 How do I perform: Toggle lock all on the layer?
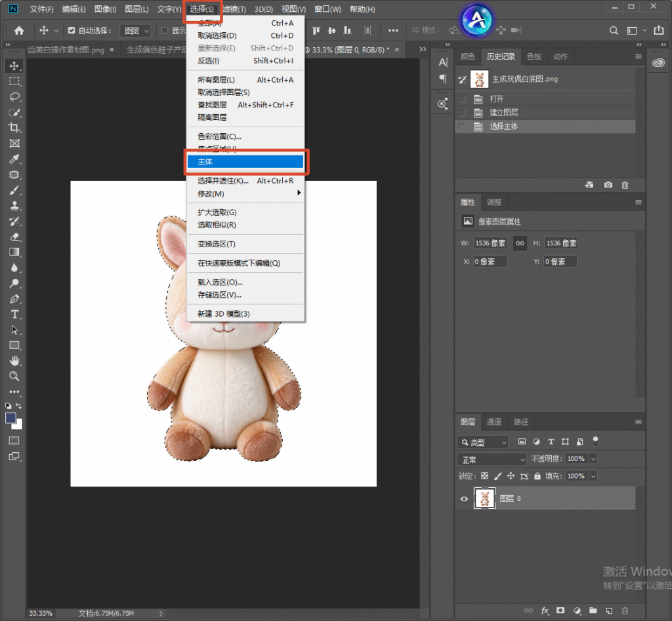point(537,476)
